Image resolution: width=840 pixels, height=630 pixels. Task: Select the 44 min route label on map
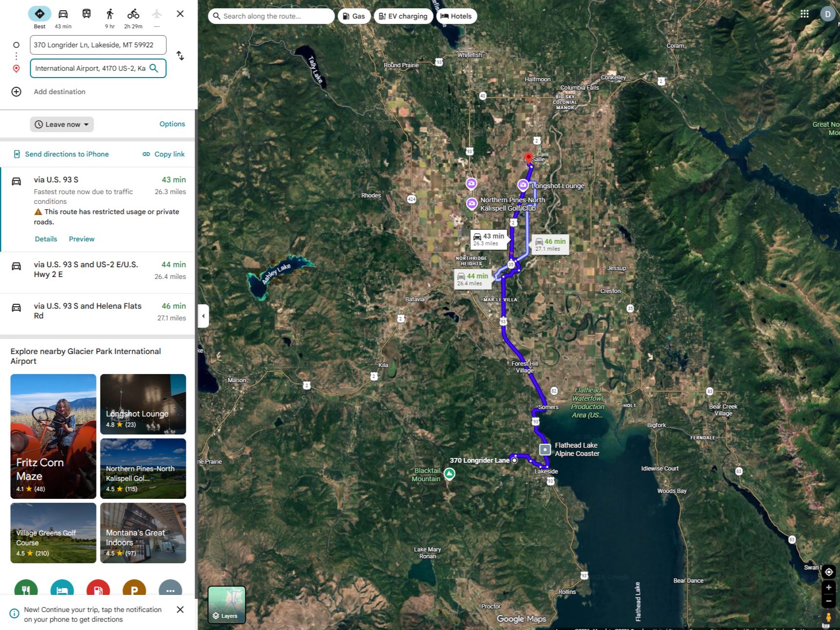point(473,279)
